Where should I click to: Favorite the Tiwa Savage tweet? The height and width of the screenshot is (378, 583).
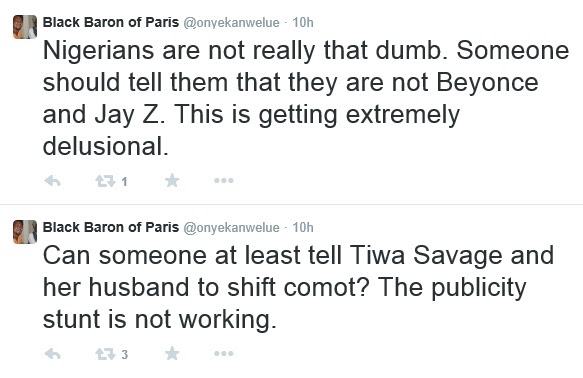tap(172, 353)
